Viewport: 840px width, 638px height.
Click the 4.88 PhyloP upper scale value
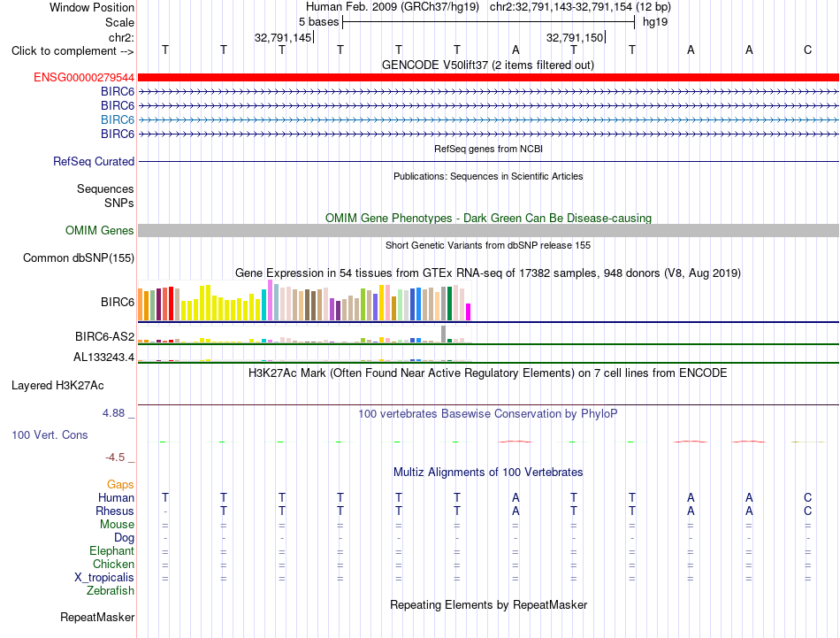tap(113, 413)
